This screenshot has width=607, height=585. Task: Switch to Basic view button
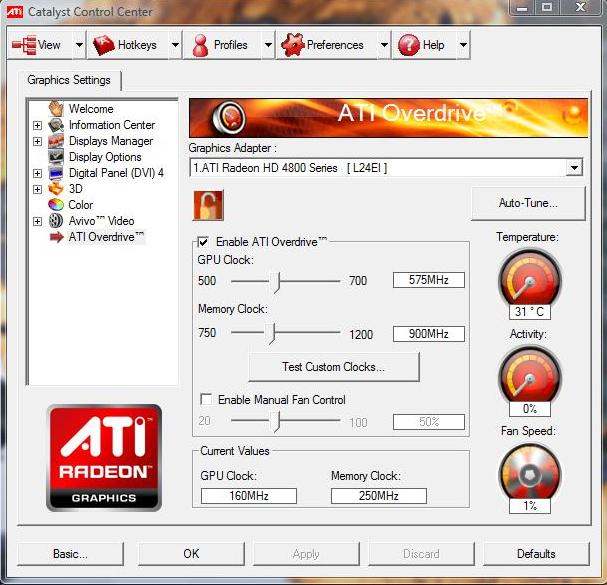(x=70, y=554)
